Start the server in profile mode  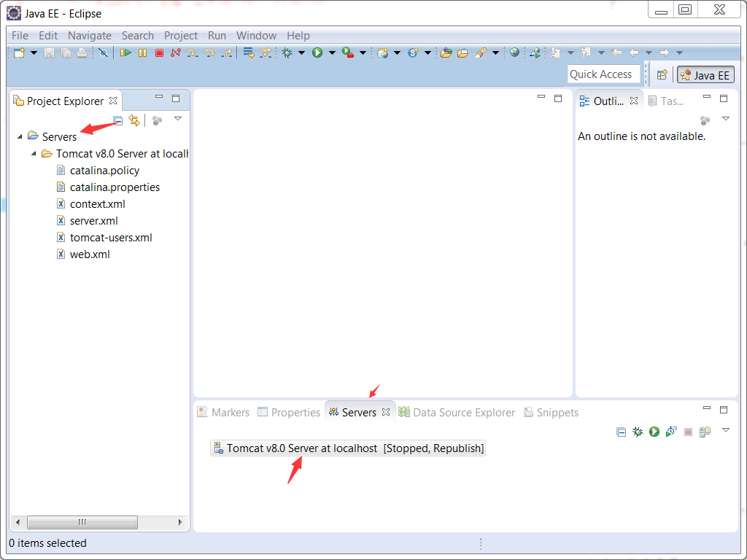(671, 432)
